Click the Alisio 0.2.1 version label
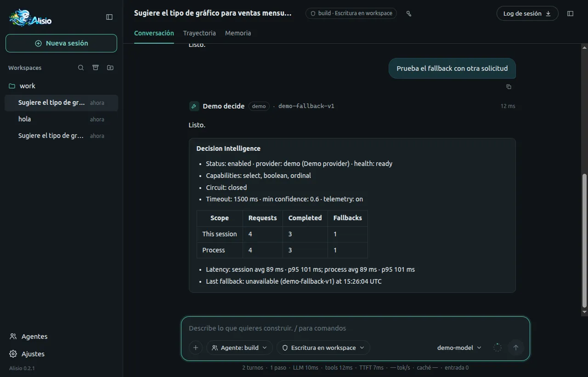588x377 pixels. [22, 368]
